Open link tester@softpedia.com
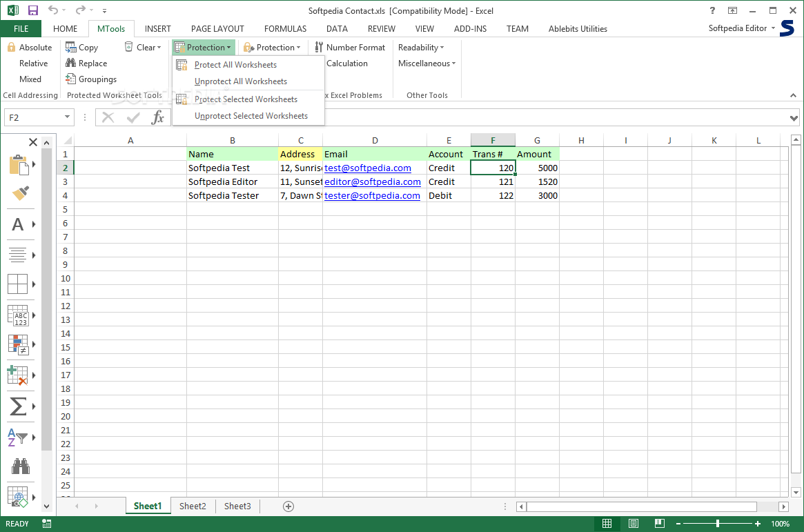804x532 pixels. pos(372,196)
